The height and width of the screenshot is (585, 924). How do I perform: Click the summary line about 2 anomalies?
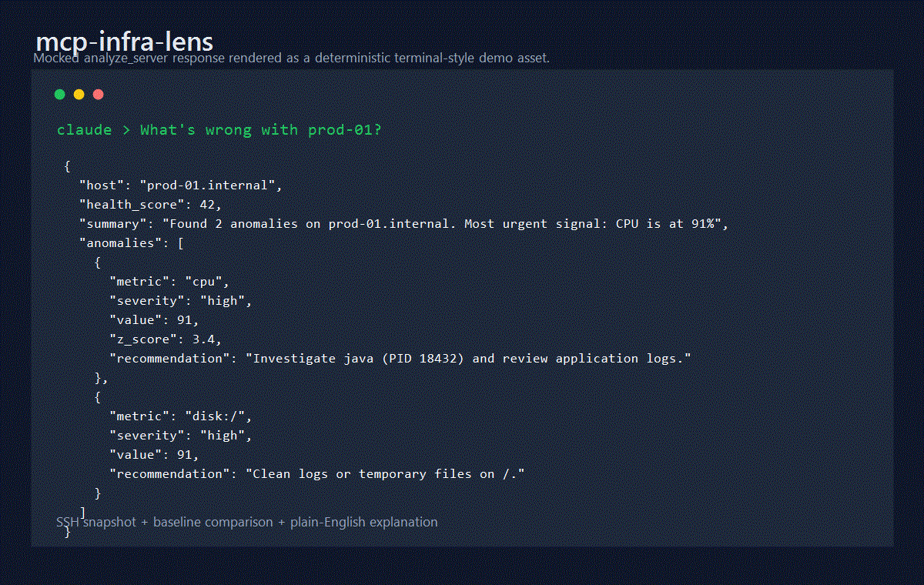pos(400,223)
